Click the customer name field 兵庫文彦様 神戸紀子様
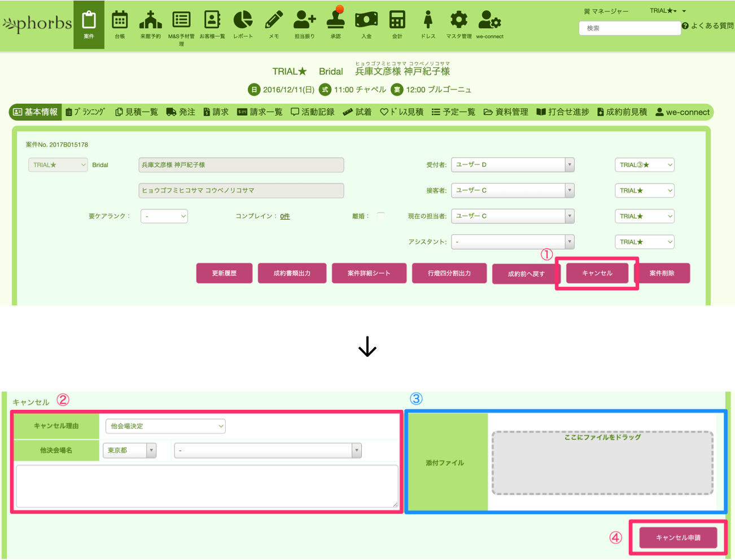Image resolution: width=735 pixels, height=560 pixels. tap(241, 165)
